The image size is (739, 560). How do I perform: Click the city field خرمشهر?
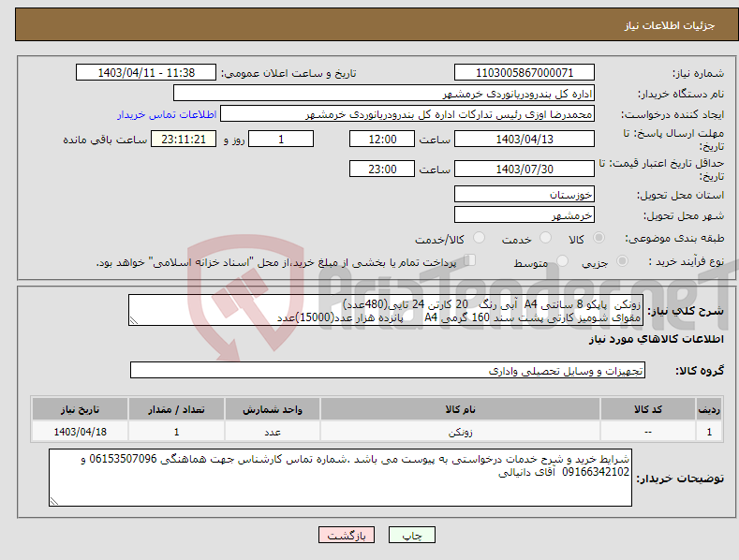525,215
